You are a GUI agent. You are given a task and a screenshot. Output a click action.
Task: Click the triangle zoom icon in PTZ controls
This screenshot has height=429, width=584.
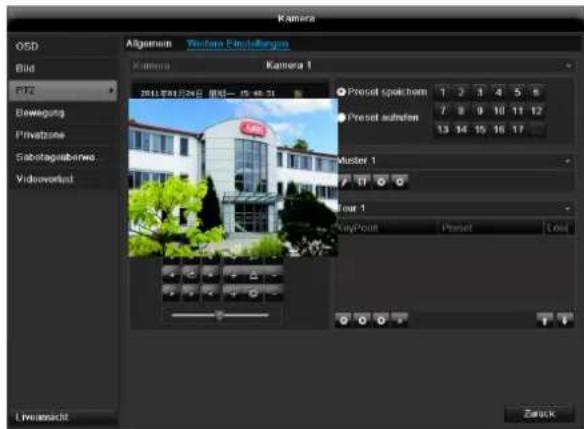point(254,276)
